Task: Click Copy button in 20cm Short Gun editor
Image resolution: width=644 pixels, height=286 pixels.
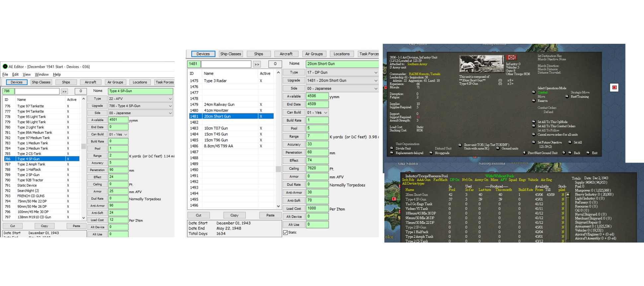Action: point(234,215)
